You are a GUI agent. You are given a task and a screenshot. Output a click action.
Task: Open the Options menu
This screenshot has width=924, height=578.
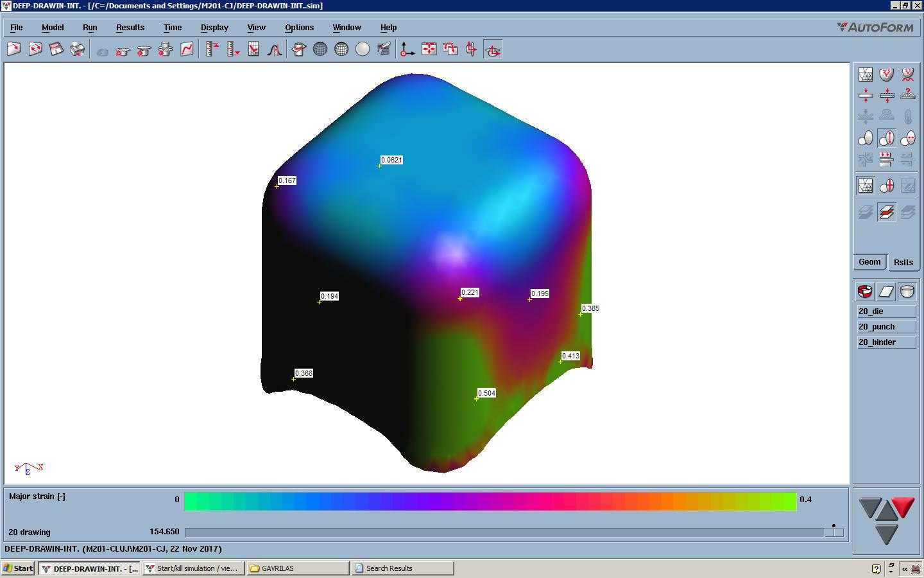(300, 28)
